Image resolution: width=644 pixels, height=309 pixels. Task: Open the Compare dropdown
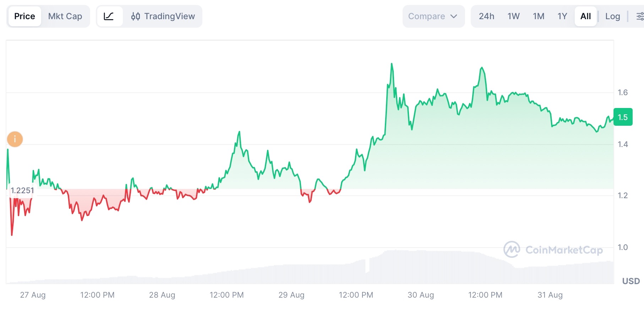[433, 16]
